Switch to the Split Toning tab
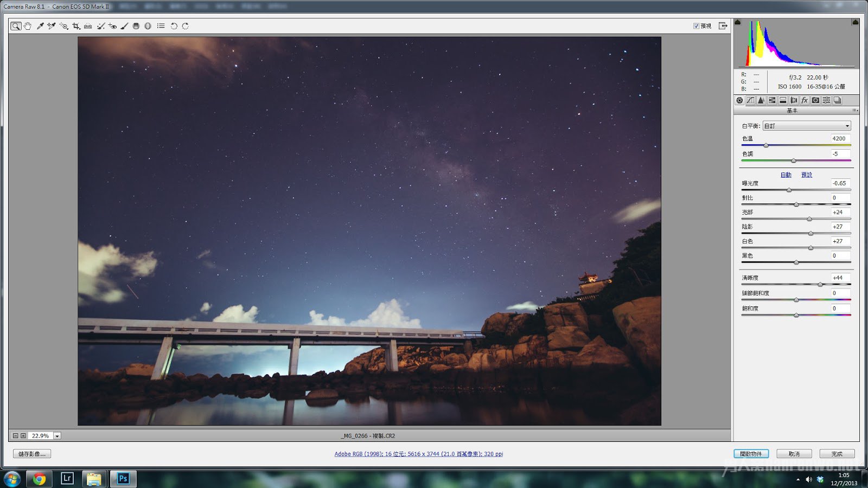The image size is (868, 488). tap(783, 100)
